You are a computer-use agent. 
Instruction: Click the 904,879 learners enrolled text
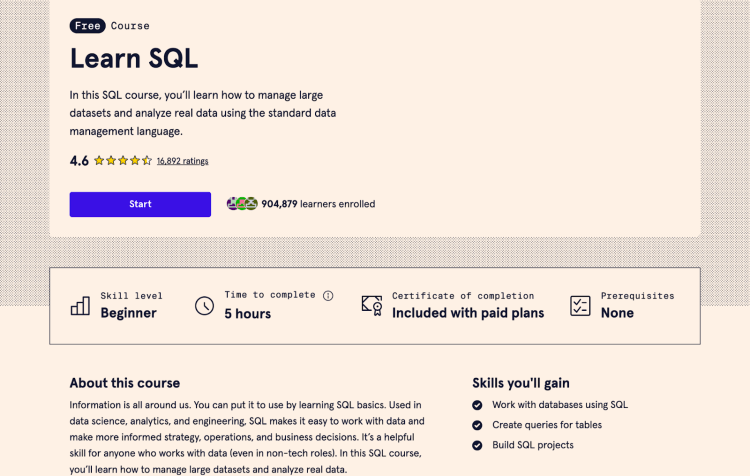319,204
